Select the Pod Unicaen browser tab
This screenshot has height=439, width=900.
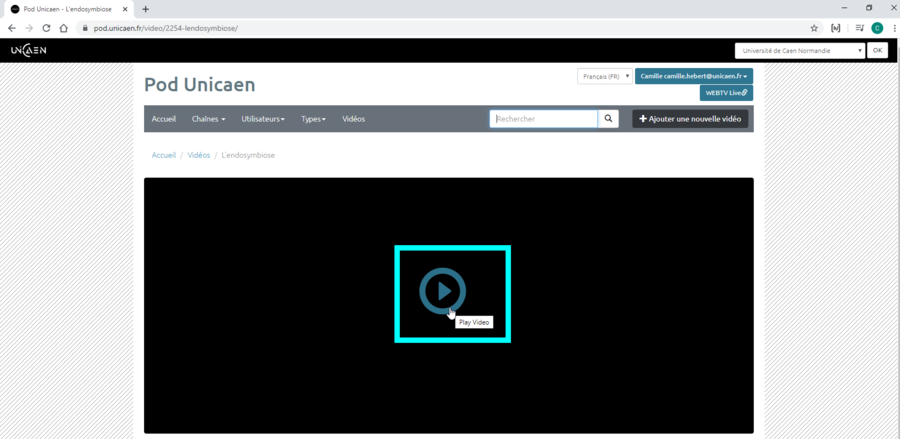click(68, 9)
